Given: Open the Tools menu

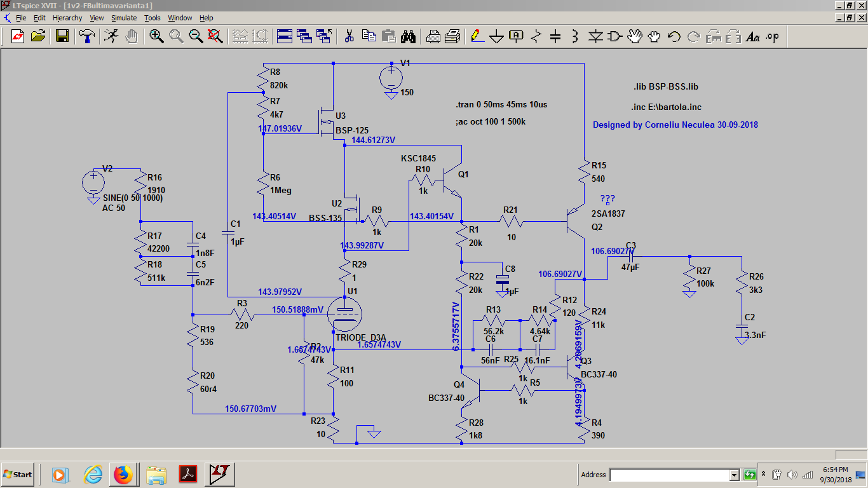Looking at the screenshot, I should pyautogui.click(x=153, y=18).
